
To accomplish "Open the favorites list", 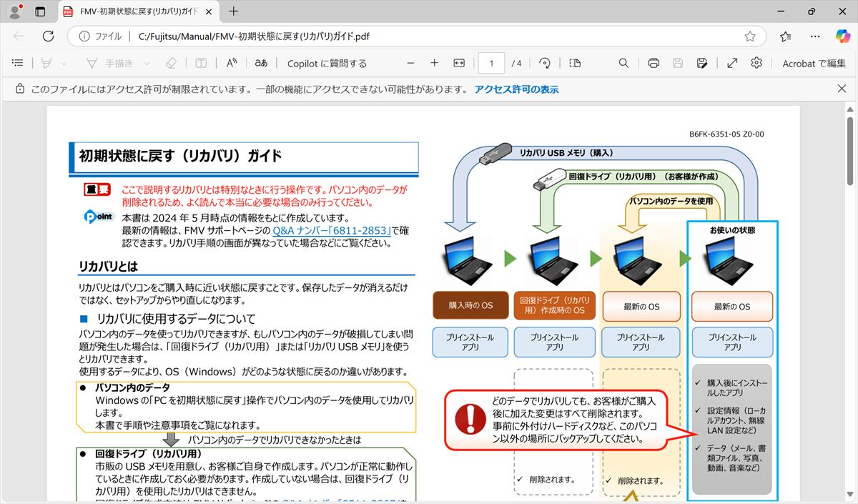I will click(786, 36).
